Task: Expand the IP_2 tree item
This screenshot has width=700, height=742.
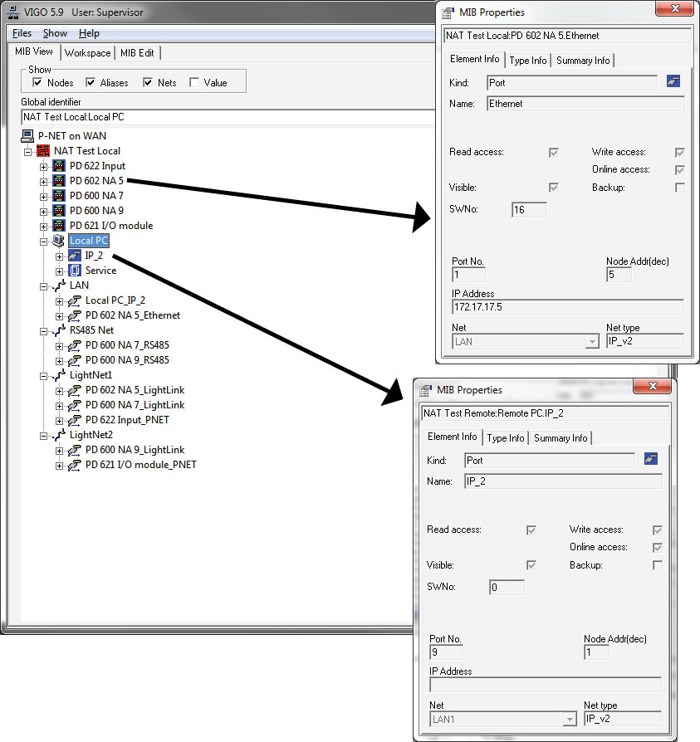Action: coord(59,256)
